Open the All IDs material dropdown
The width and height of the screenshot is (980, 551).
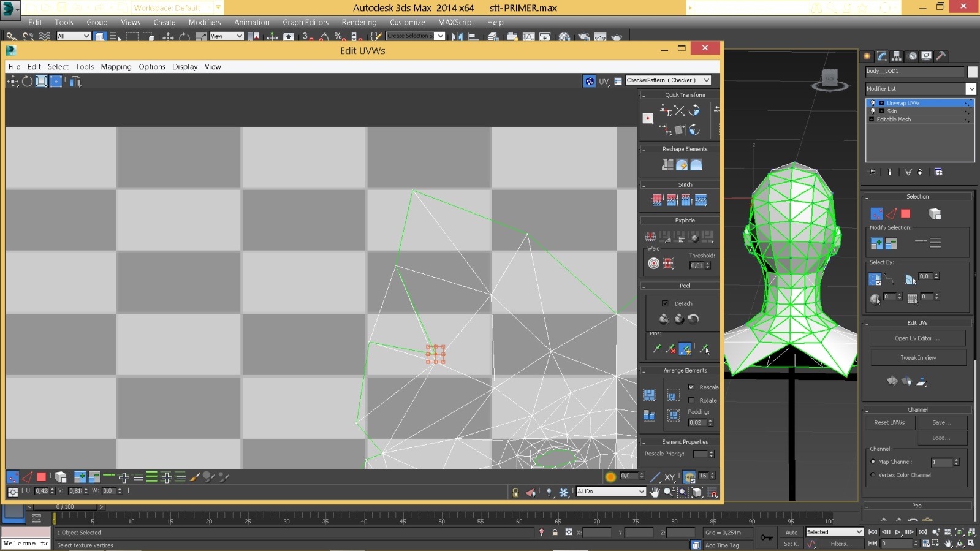(x=642, y=492)
